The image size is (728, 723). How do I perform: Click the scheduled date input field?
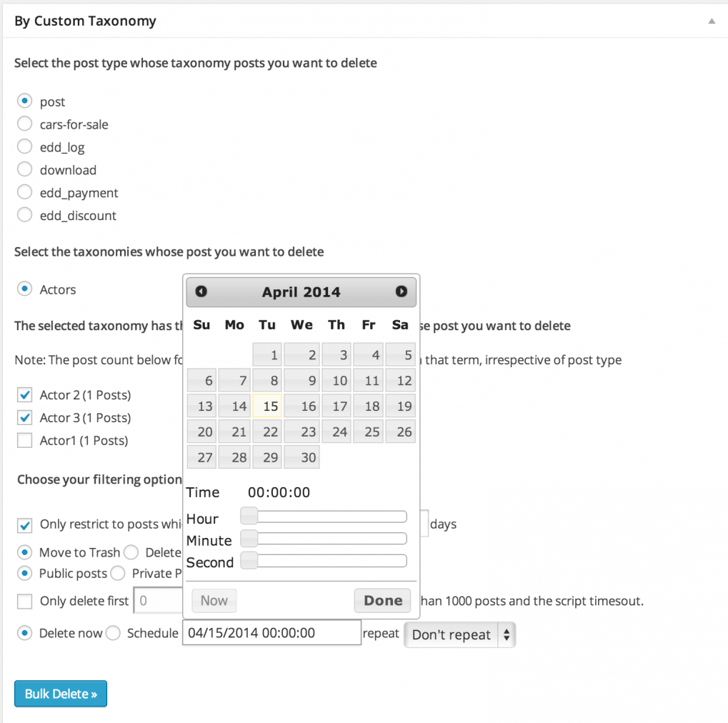click(x=271, y=632)
